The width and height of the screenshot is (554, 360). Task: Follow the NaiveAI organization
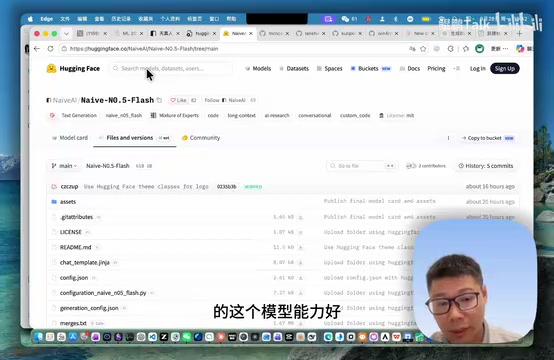[225, 100]
